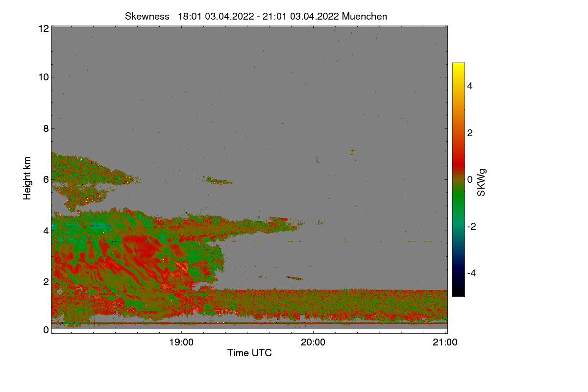This screenshot has width=588, height=392.
Task: Click the yellow top of the colorbar
Action: (x=458, y=67)
